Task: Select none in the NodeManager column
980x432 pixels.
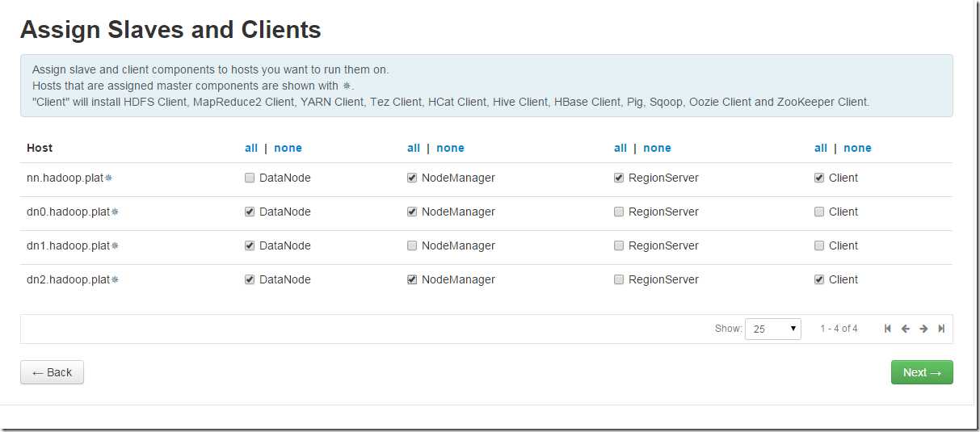Action: [x=450, y=148]
